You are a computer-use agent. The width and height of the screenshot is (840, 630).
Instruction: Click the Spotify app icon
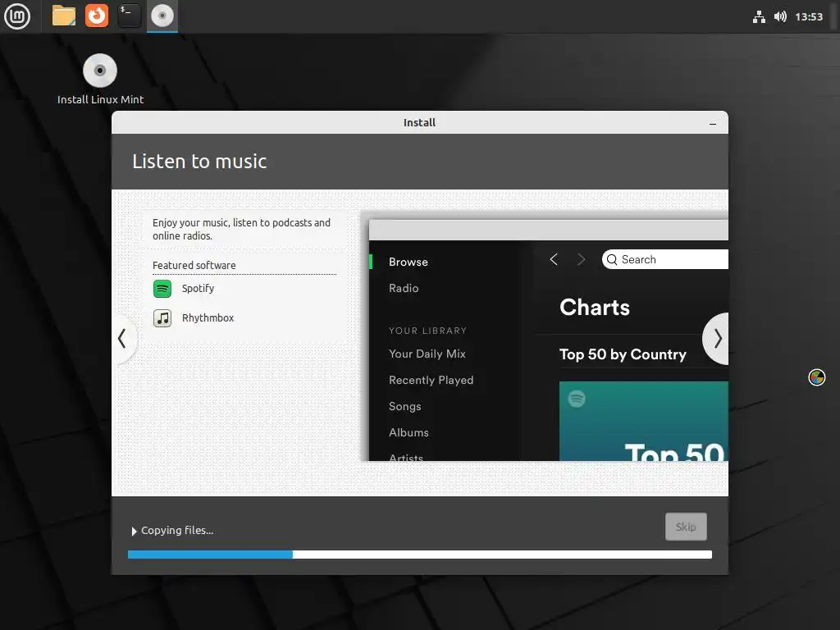pyautogui.click(x=162, y=289)
